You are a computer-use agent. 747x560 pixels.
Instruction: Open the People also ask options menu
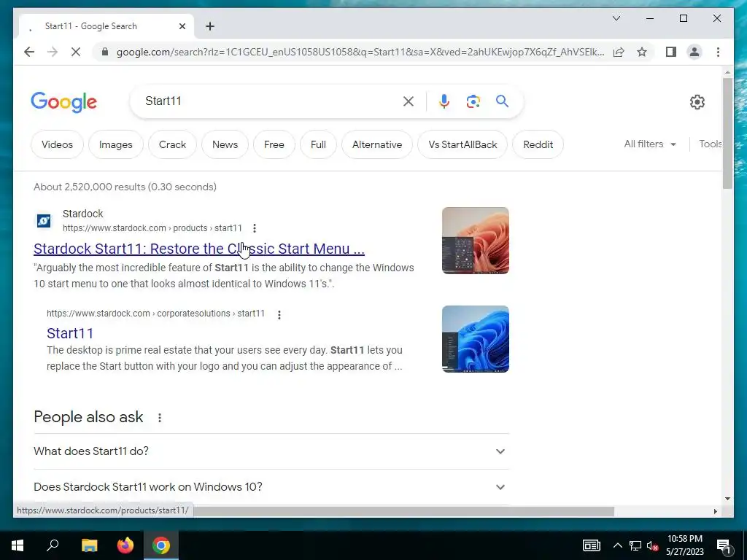160,418
